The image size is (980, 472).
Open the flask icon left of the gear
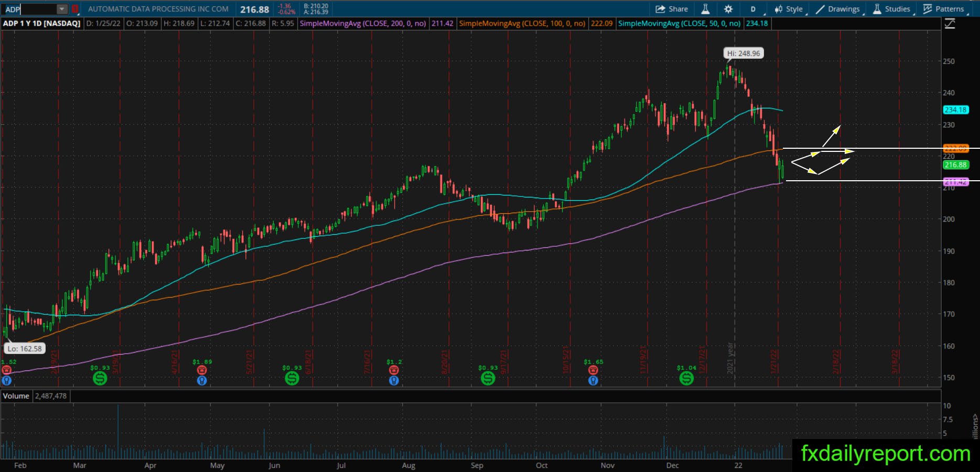pyautogui.click(x=705, y=9)
